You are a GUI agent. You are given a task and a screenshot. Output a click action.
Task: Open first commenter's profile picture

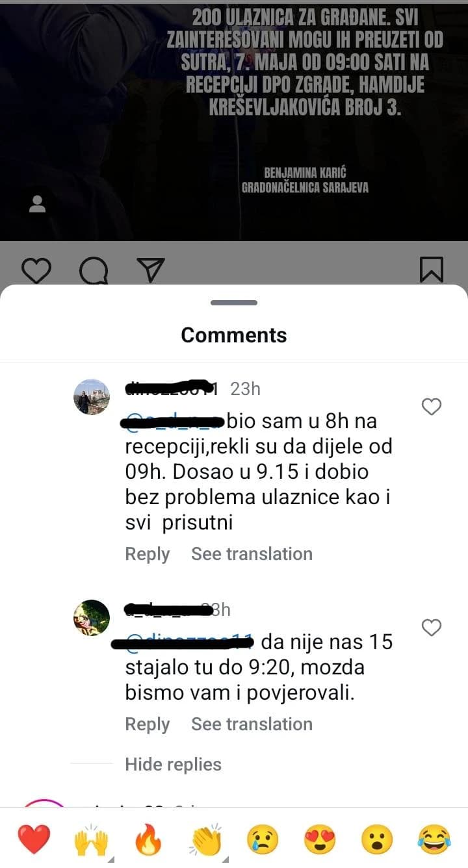click(x=92, y=397)
